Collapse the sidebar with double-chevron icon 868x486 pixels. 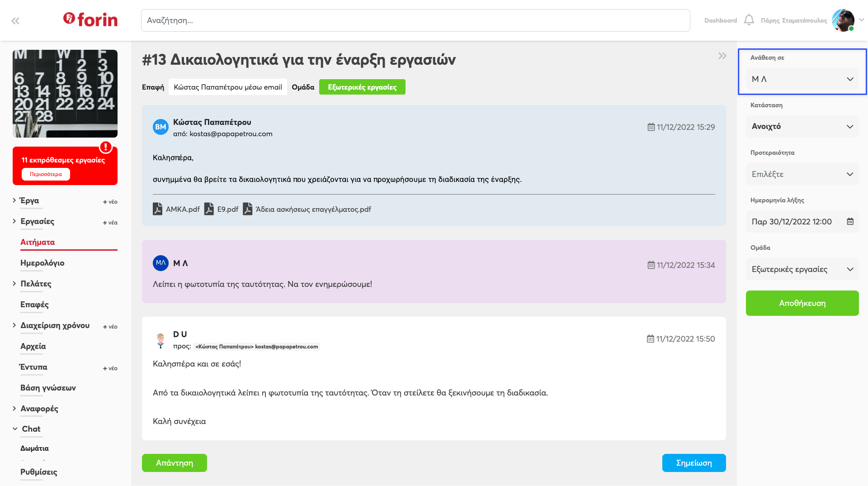click(x=15, y=21)
